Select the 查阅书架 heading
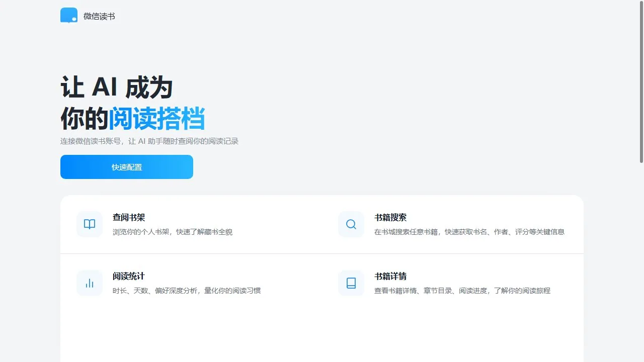644x362 pixels. [x=129, y=218]
